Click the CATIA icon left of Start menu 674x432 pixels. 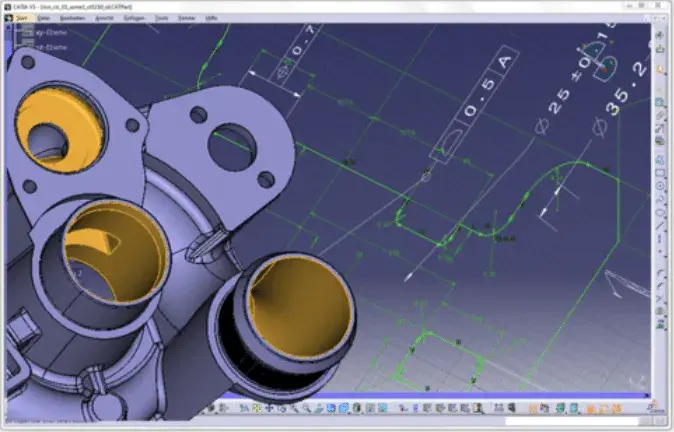(9, 18)
